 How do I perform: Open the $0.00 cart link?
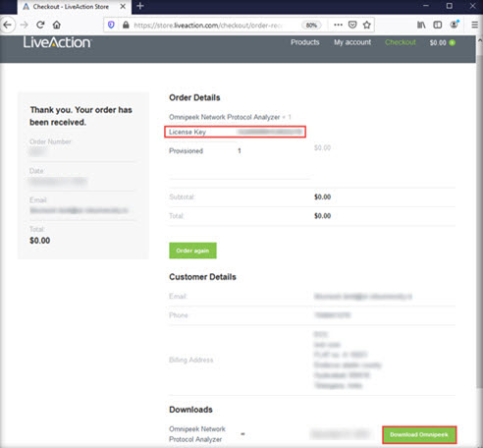point(438,43)
